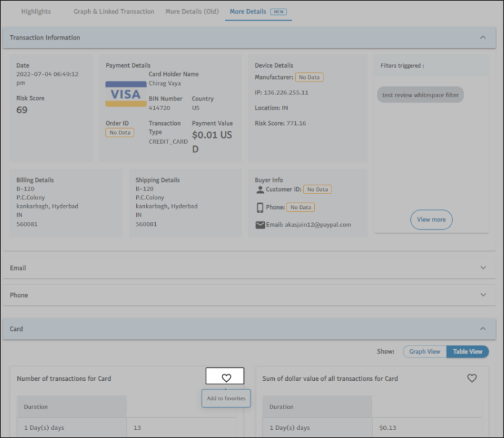Image resolution: width=504 pixels, height=438 pixels.
Task: Switch to Graph View
Action: coord(425,352)
